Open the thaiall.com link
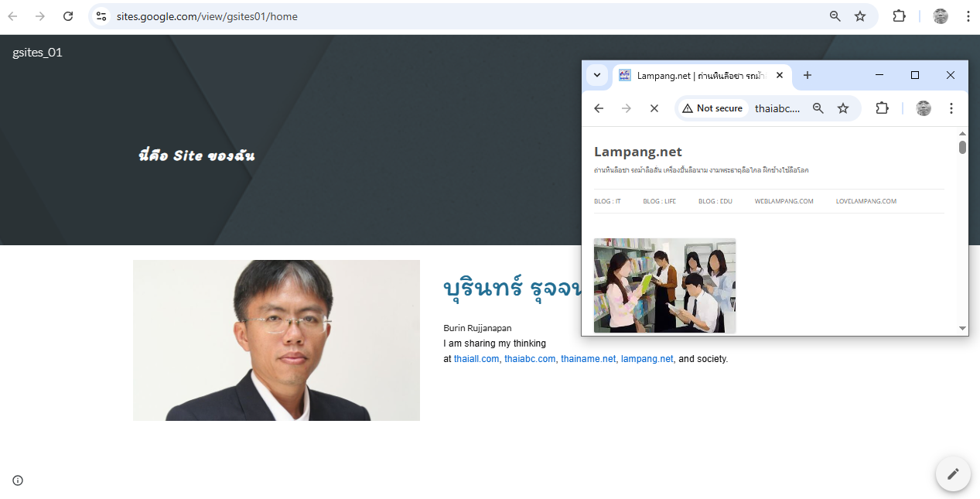 pyautogui.click(x=476, y=358)
